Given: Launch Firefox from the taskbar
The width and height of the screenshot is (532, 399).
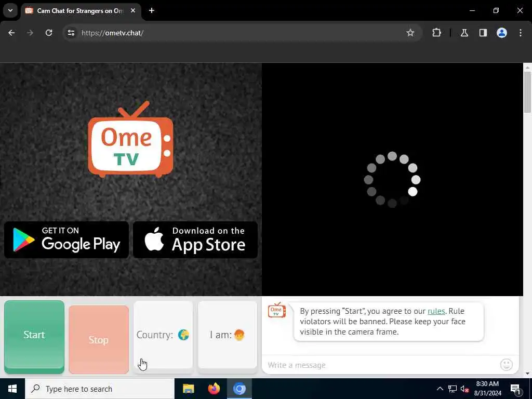Looking at the screenshot, I should tap(214, 389).
